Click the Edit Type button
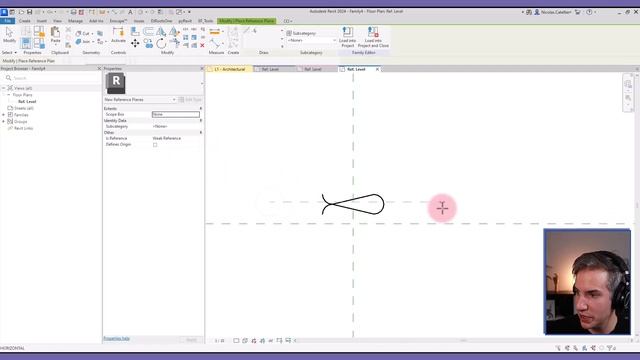Image resolution: width=640 pixels, height=360 pixels. pos(190,100)
